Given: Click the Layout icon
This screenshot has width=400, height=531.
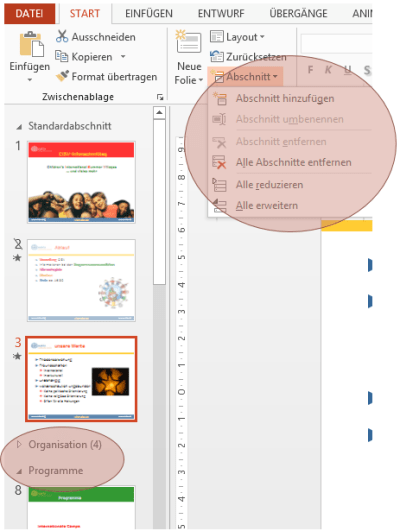Looking at the screenshot, I should (x=217, y=36).
